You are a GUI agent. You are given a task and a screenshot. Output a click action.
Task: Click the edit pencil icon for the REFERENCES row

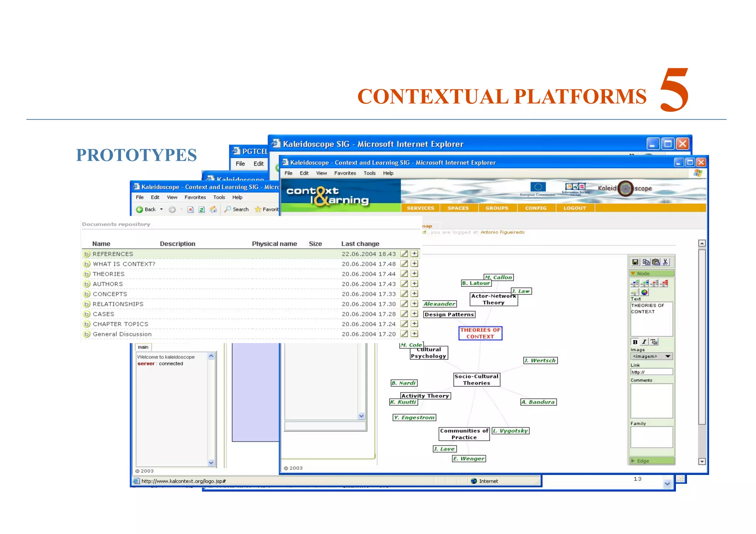(x=404, y=254)
